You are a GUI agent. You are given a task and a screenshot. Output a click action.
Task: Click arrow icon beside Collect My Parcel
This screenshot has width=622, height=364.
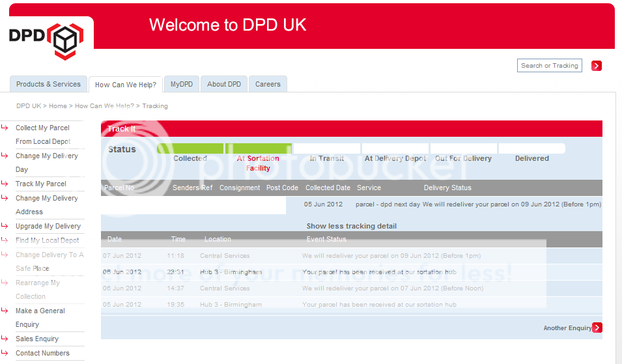coord(5,128)
